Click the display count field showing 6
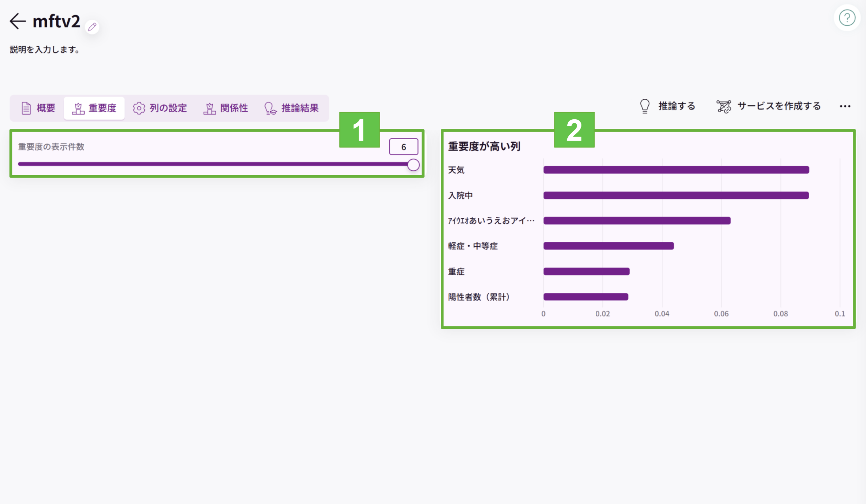Image resolution: width=866 pixels, height=504 pixels. click(404, 147)
